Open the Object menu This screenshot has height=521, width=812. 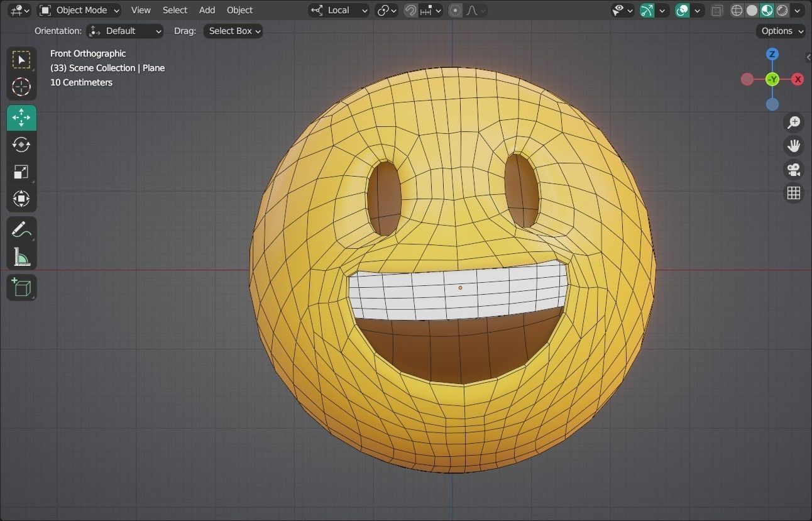[239, 10]
